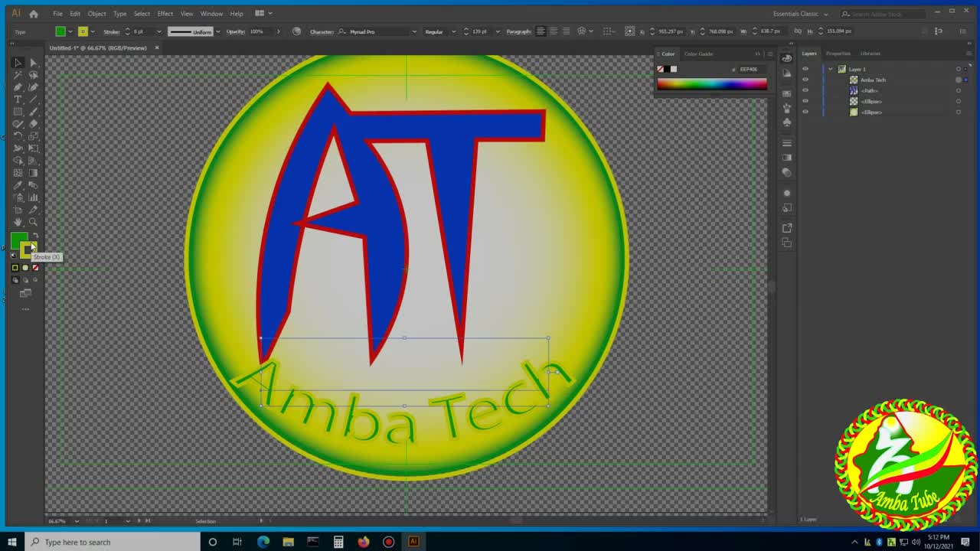980x551 pixels.
Task: Open the Uniform stroke profile dropdown
Action: click(x=218, y=31)
